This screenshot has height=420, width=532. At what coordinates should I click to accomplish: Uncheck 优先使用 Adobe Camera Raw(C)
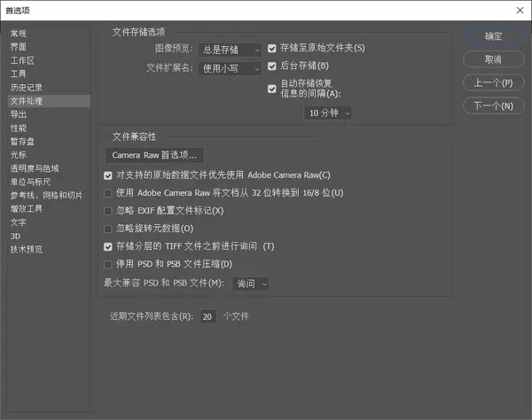[x=108, y=175]
